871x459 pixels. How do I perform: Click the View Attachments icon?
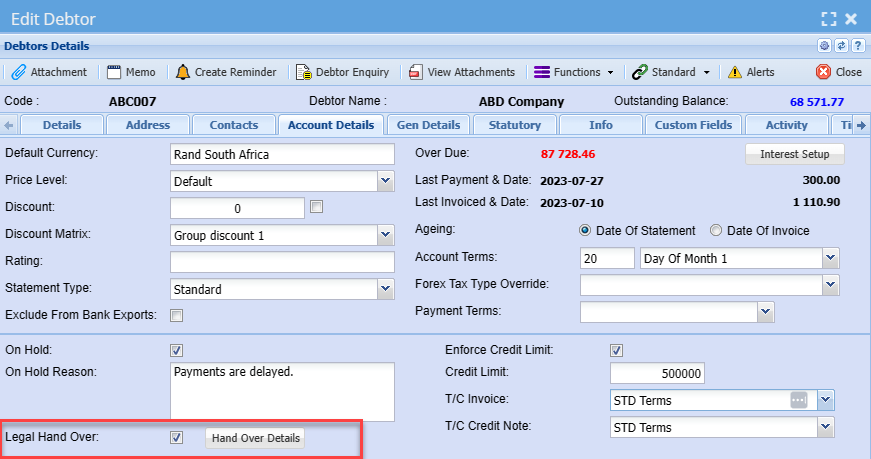[416, 72]
